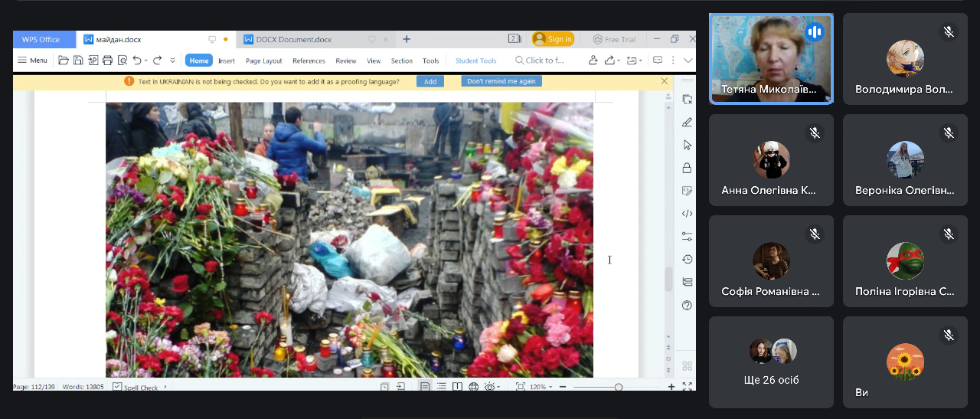Toggle full screen mode in status bar
This screenshot has height=419, width=980.
687,387
